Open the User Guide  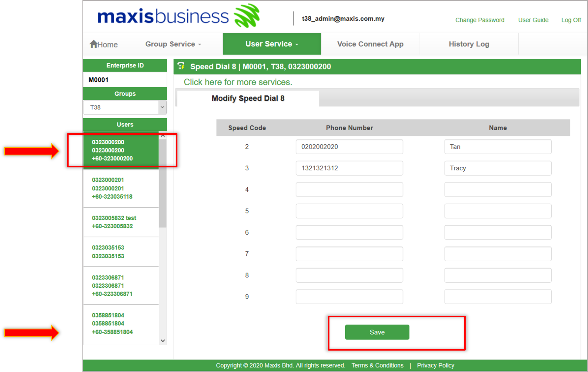[x=533, y=20]
